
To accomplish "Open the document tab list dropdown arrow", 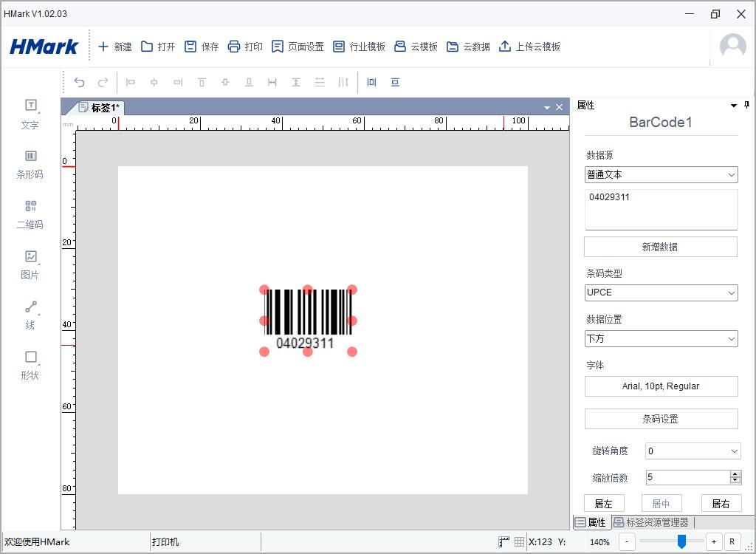I will pos(547,108).
